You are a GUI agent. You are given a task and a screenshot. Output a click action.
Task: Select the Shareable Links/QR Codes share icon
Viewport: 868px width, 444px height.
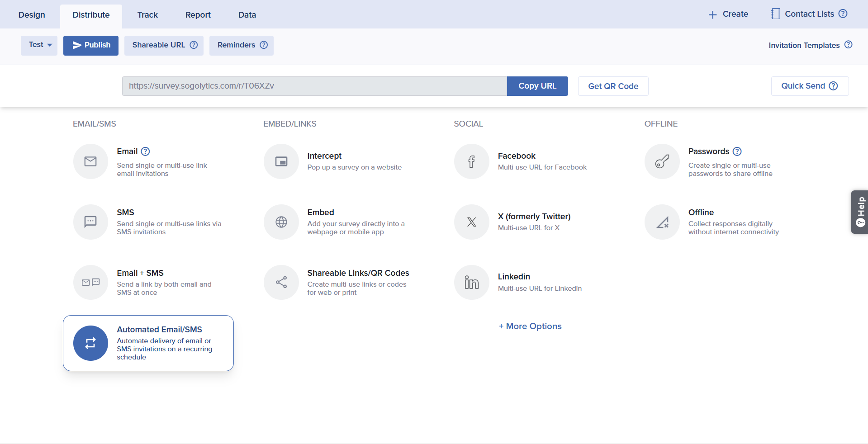(281, 283)
